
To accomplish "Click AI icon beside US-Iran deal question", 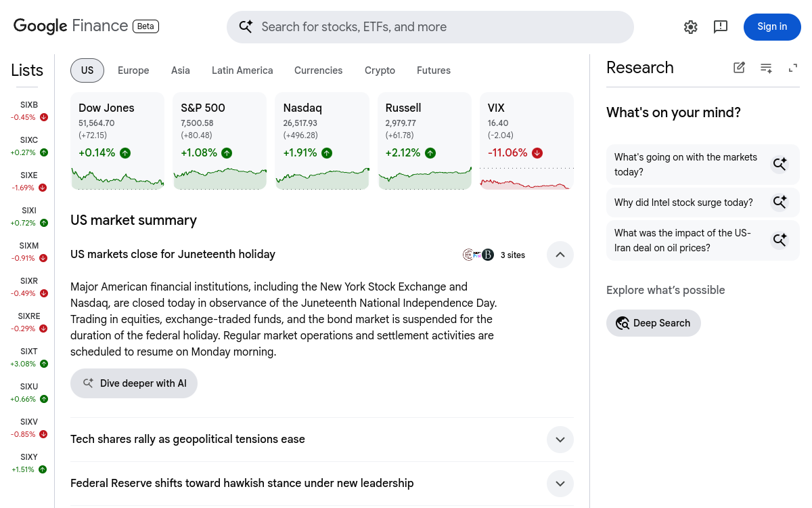I will coord(780,240).
